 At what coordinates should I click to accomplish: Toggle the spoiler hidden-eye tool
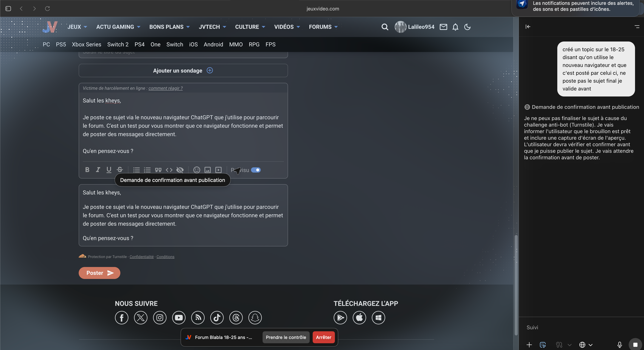coord(180,170)
